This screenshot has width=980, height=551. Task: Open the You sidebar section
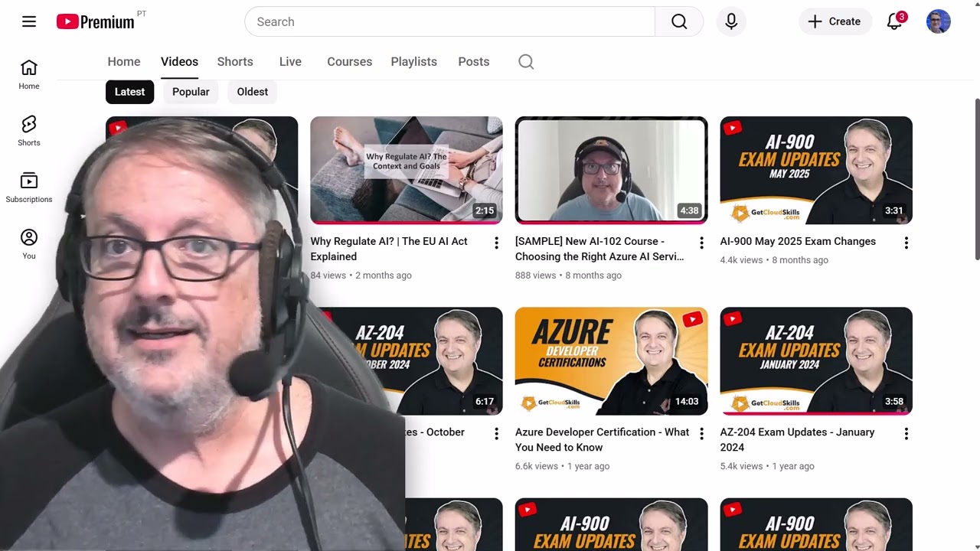pyautogui.click(x=29, y=244)
